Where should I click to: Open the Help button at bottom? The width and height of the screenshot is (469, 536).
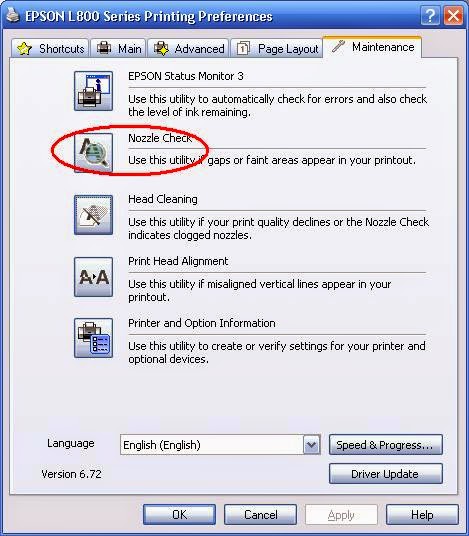point(422,514)
